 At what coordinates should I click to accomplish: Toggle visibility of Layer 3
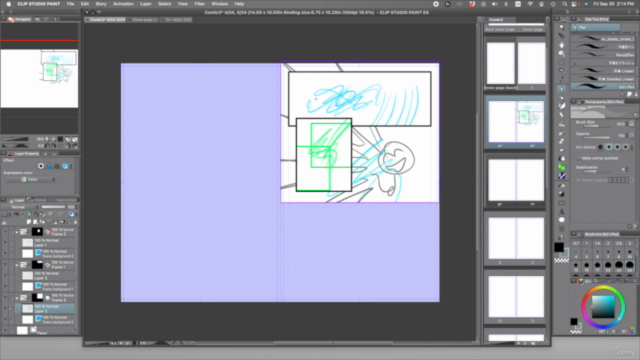coord(4,276)
